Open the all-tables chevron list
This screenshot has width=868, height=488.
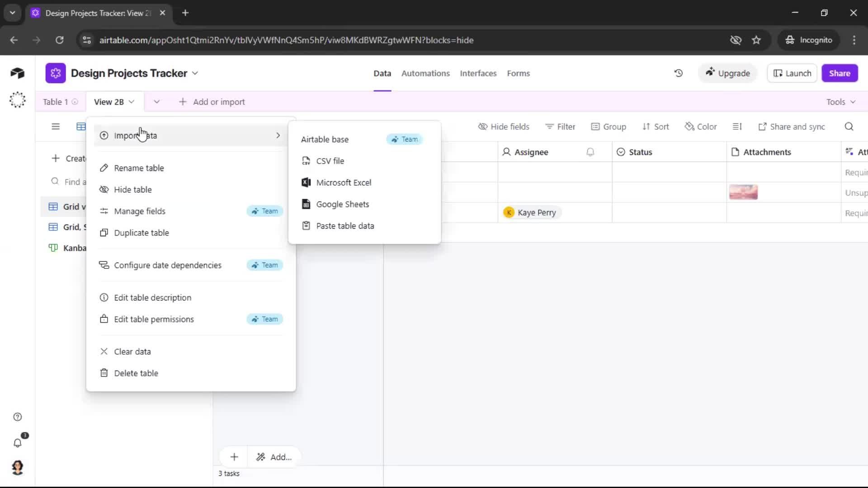click(156, 102)
